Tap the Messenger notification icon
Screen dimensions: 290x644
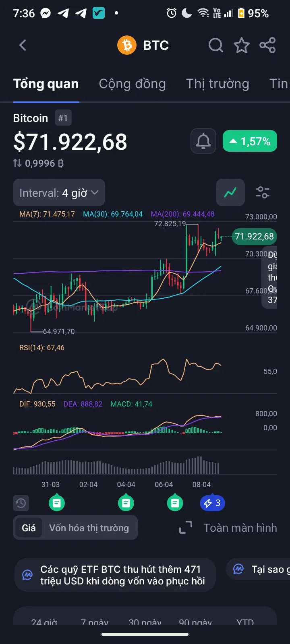[x=46, y=13]
